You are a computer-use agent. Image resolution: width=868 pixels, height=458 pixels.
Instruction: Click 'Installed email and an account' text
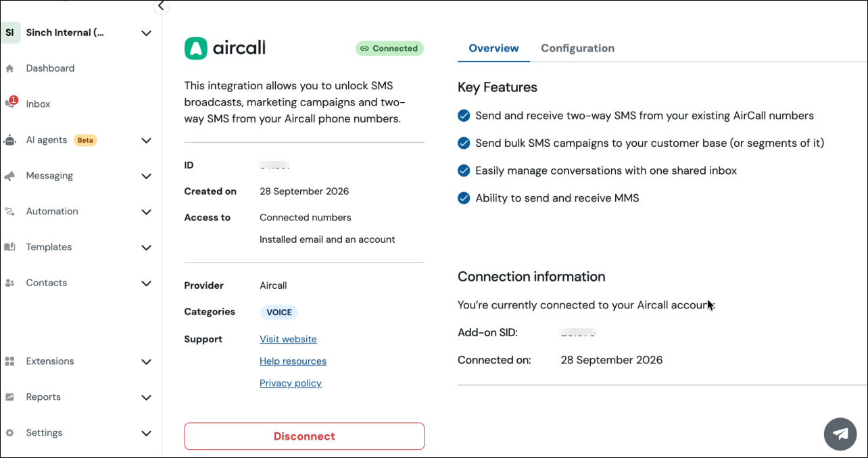click(327, 239)
